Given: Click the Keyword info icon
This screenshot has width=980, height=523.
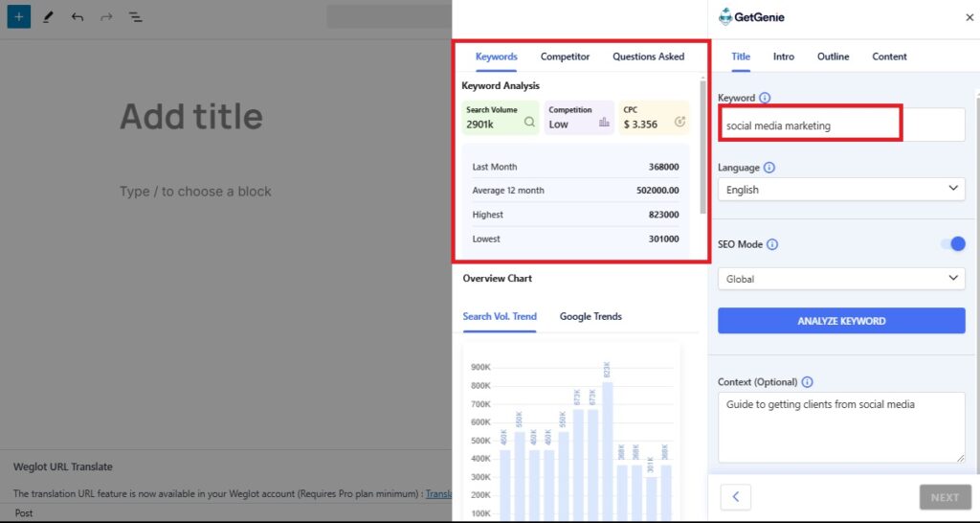Looking at the screenshot, I should pos(766,98).
